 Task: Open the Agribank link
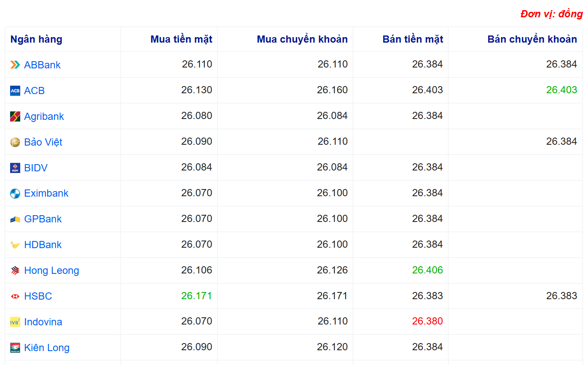click(44, 116)
